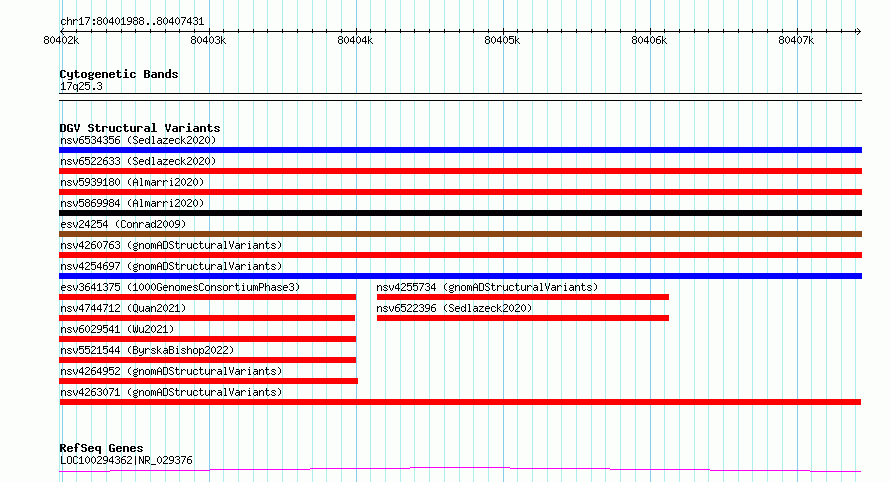Click the 80405k ruler label

(x=502, y=40)
